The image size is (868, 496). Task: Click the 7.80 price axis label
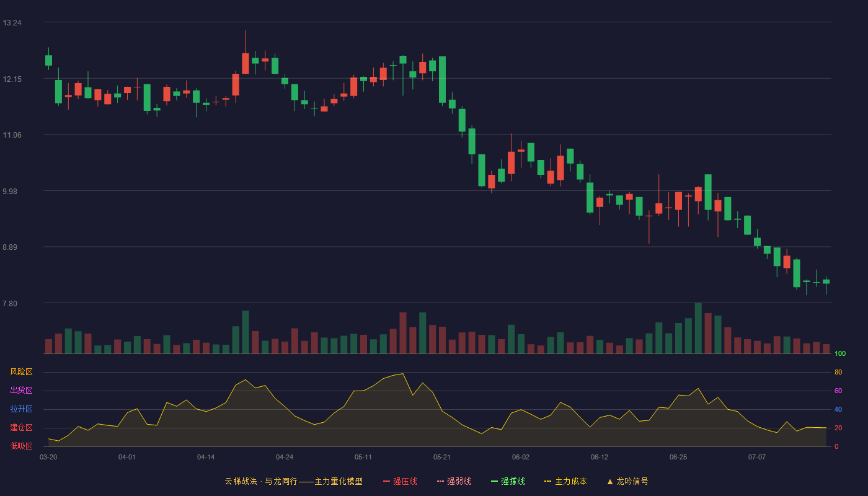pos(11,304)
